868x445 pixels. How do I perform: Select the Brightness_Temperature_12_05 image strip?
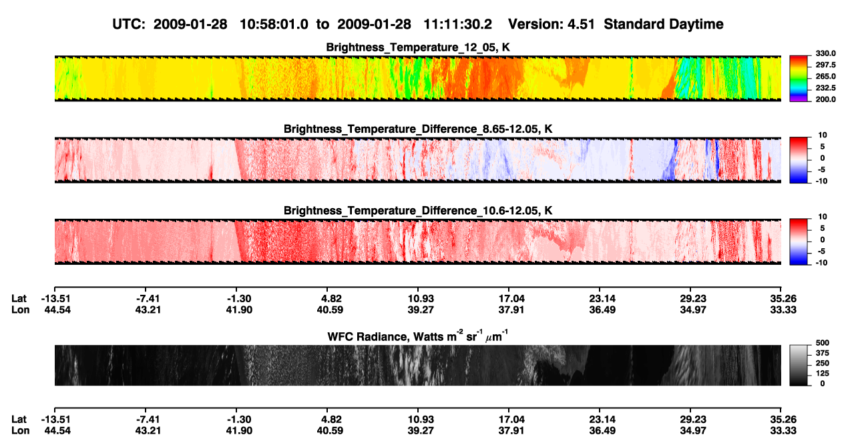point(418,78)
